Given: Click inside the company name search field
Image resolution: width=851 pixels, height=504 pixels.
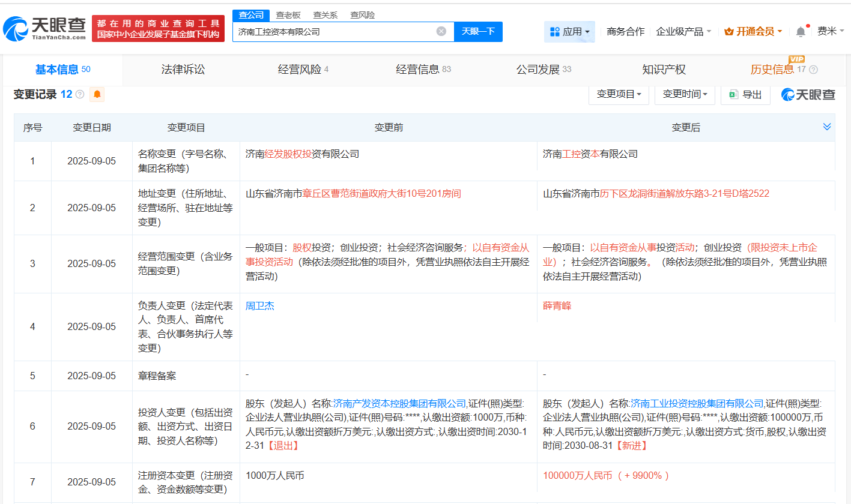Looking at the screenshot, I should point(336,31).
